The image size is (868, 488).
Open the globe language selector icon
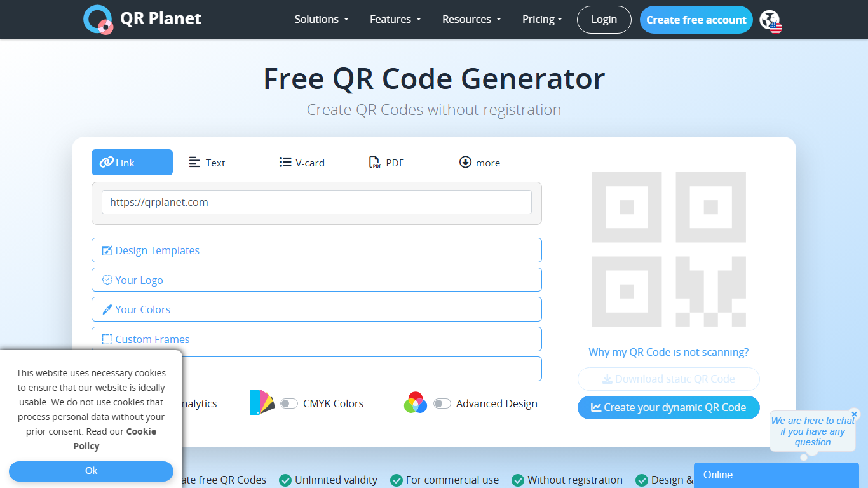pyautogui.click(x=771, y=21)
